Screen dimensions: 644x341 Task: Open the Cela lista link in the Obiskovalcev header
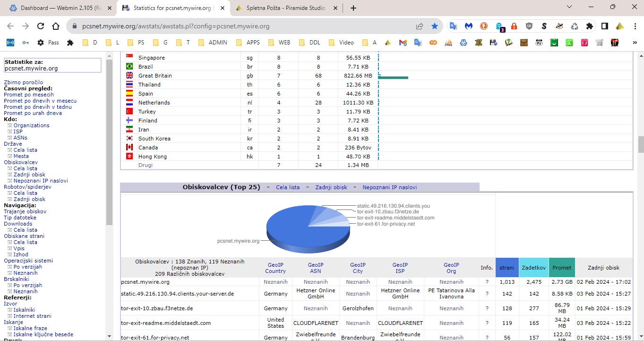288,187
